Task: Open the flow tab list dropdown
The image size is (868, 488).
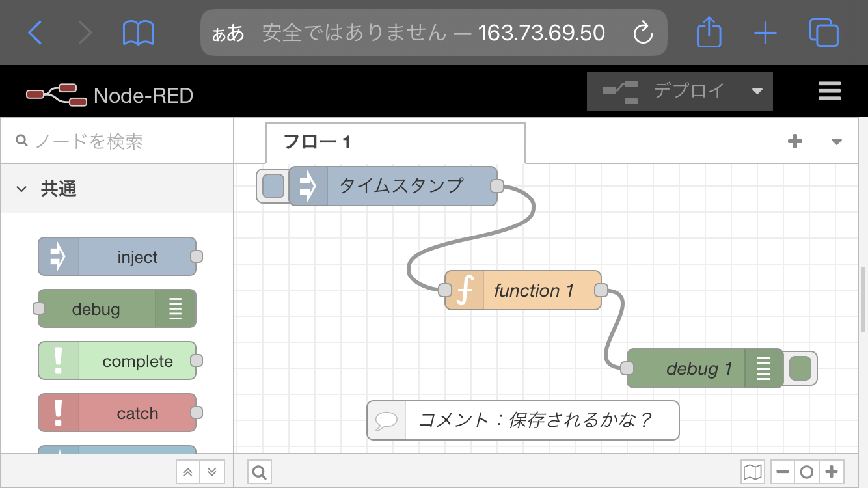Action: [x=837, y=142]
